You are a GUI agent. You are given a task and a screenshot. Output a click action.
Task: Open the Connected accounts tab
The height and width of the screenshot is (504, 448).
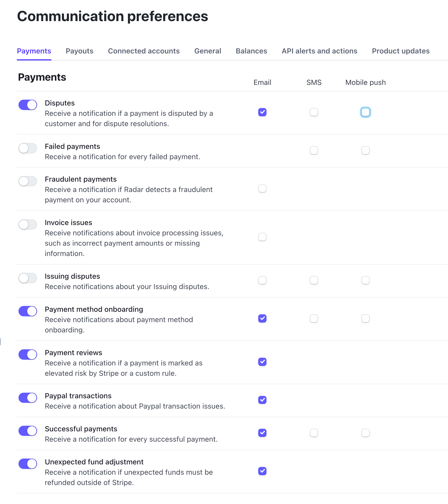[144, 51]
